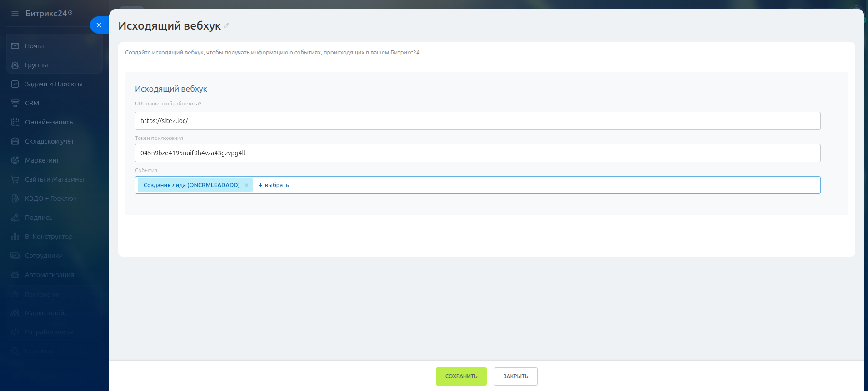Image resolution: width=868 pixels, height=391 pixels.
Task: Focus the handler URL input field
Action: click(477, 121)
